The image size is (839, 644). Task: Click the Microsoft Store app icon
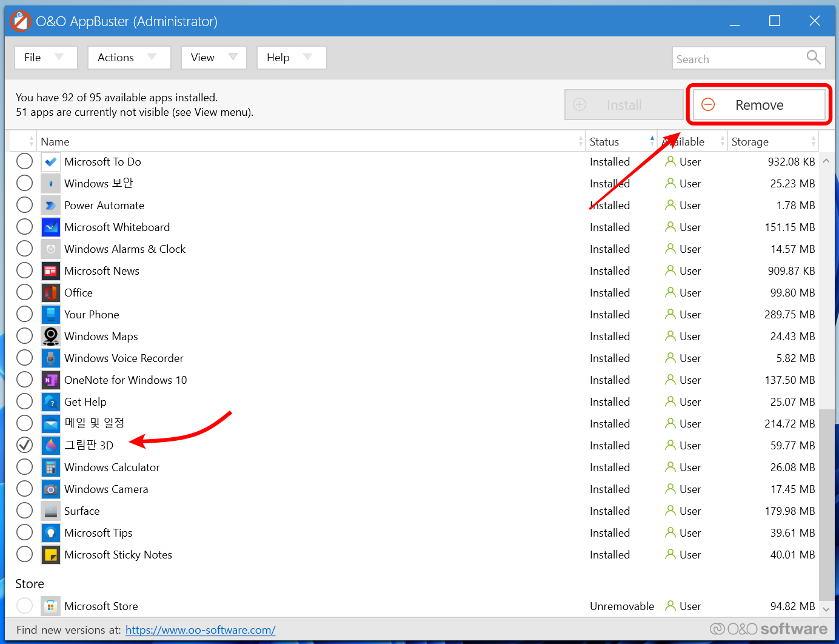coord(51,606)
